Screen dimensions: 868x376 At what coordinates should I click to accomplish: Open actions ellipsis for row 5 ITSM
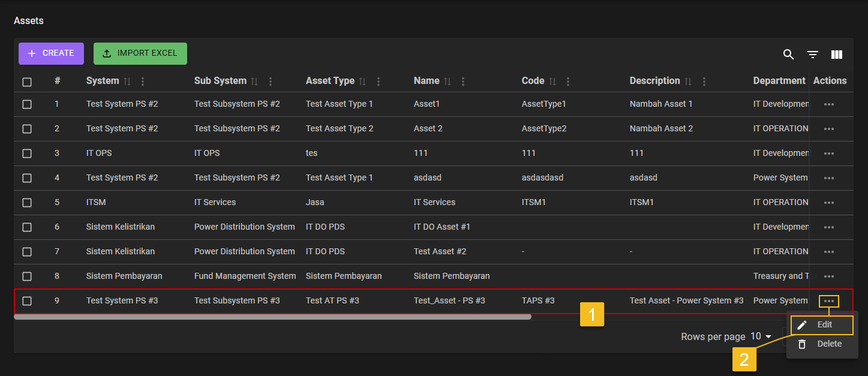[x=829, y=203]
